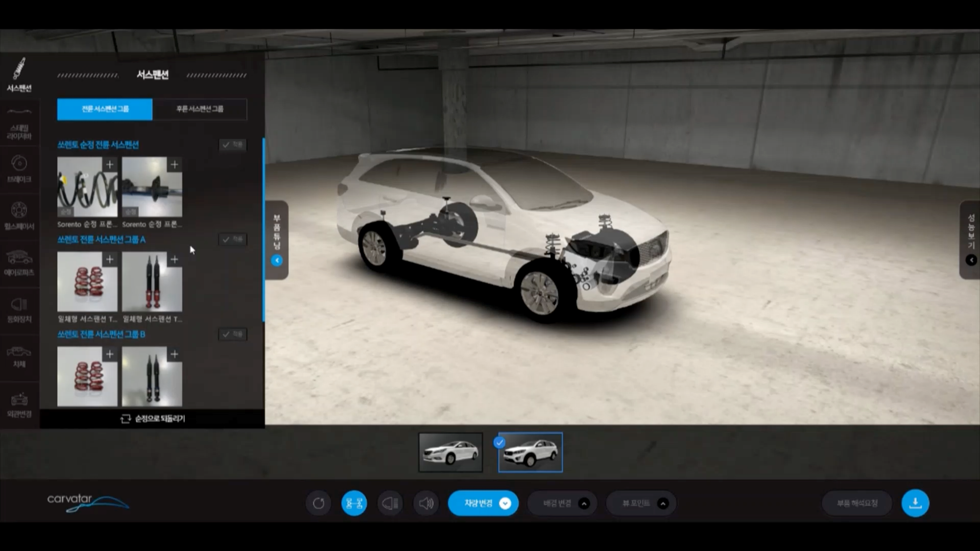
Task: Select the Wheel Spacer (휠스페이서) sidebar icon
Action: coord(19,216)
